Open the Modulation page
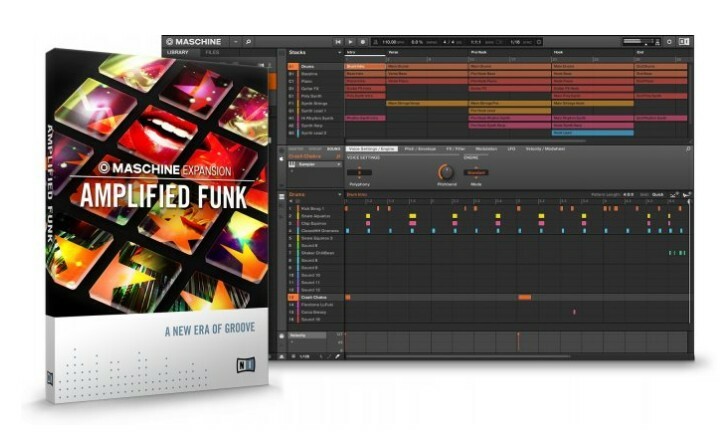Image resolution: width=724 pixels, height=443 pixels. (x=486, y=149)
